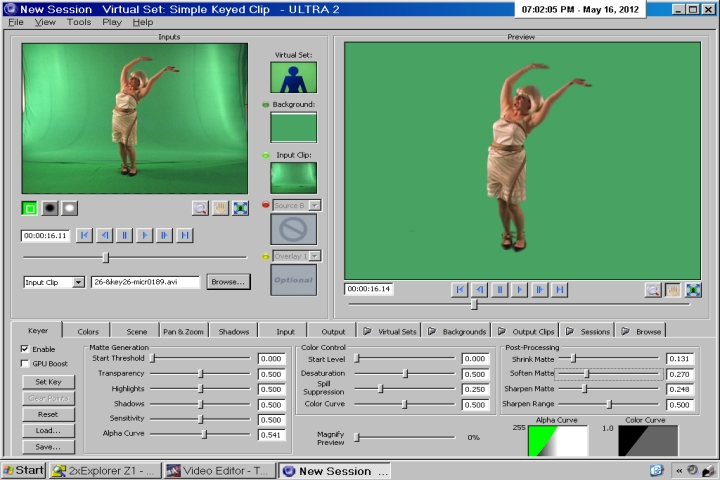The height and width of the screenshot is (480, 720).
Task: Pause playback in the Preview panel
Action: coord(499,290)
